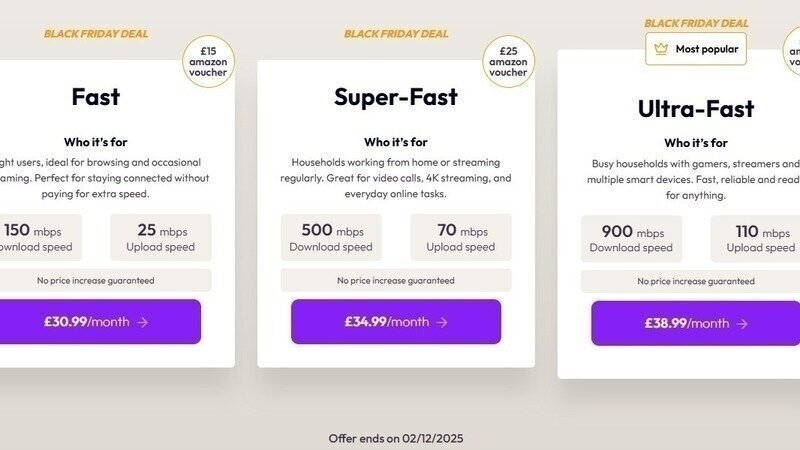Image resolution: width=800 pixels, height=450 pixels.
Task: Click the crown icon on Most popular badge
Action: [661, 48]
